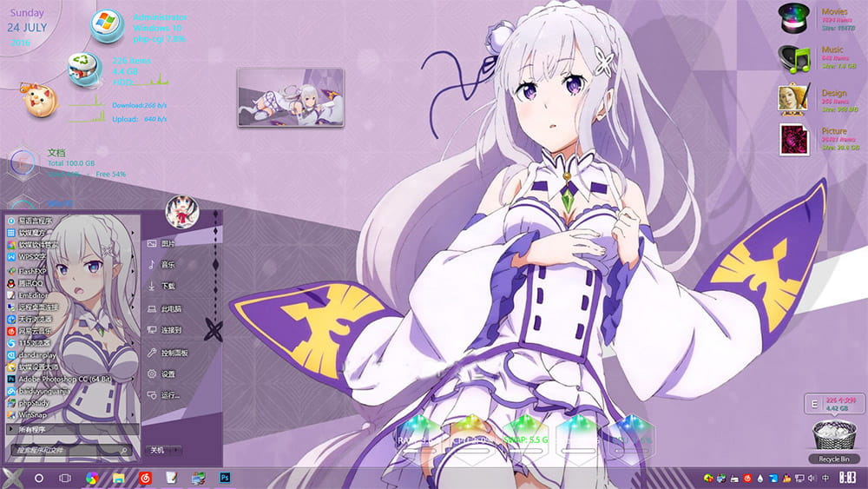Open the Movies folder gadget icon
Image resolution: width=868 pixels, height=489 pixels.
[794, 18]
